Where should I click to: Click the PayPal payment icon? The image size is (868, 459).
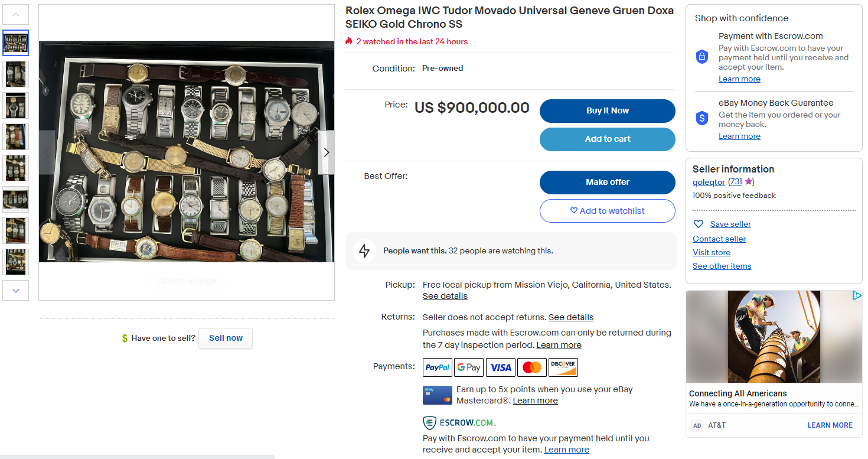(438, 367)
